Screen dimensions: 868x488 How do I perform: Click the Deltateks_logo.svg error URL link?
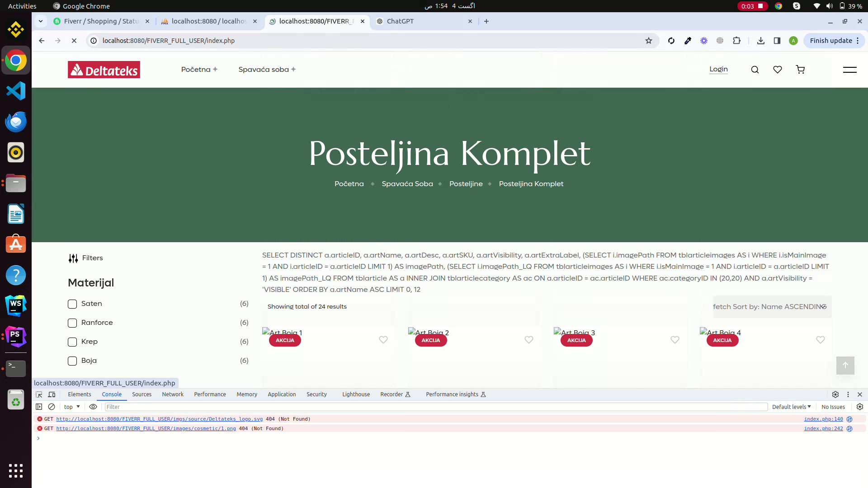[x=159, y=419]
